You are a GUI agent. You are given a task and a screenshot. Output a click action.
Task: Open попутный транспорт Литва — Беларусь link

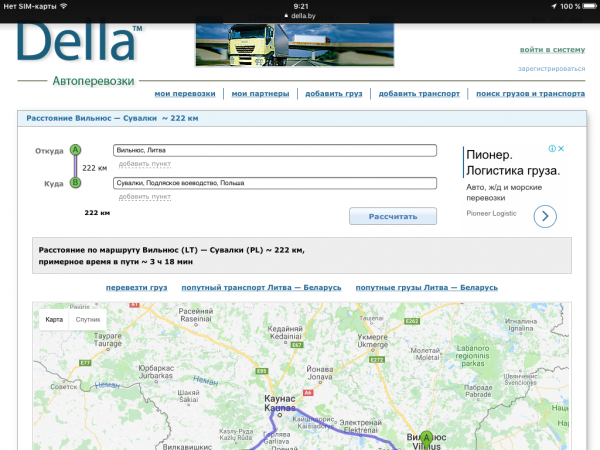pyautogui.click(x=261, y=287)
